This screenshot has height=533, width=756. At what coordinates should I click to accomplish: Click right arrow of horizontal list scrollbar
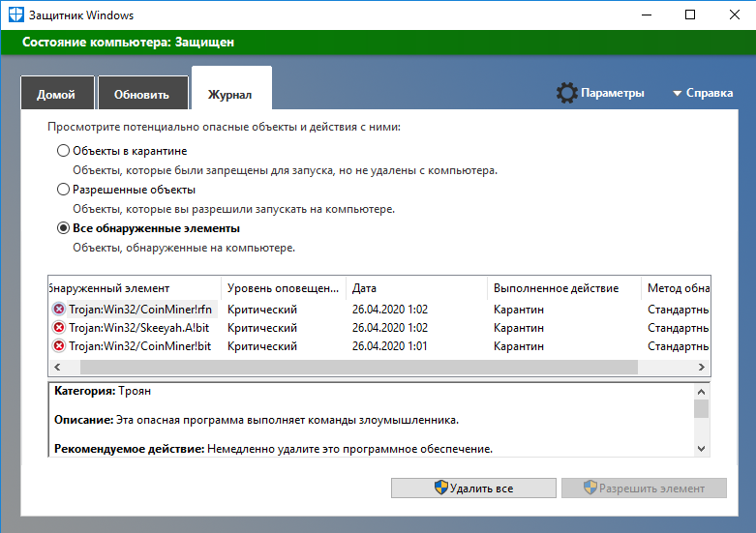tap(702, 368)
